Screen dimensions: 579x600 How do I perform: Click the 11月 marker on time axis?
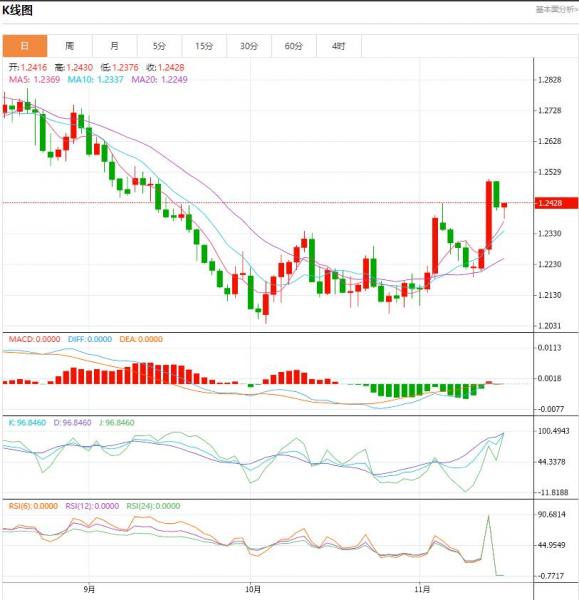422,589
